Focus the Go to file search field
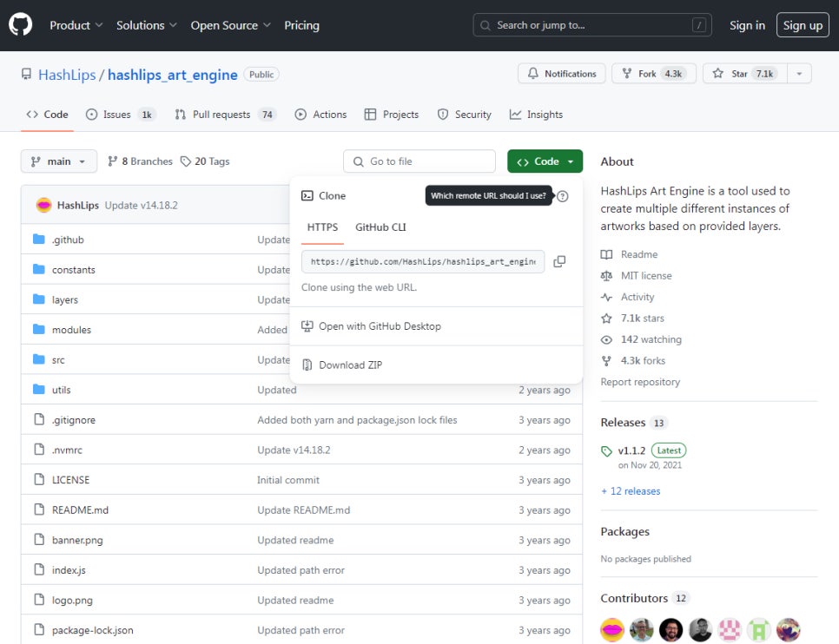Image resolution: width=839 pixels, height=644 pixels. (419, 161)
